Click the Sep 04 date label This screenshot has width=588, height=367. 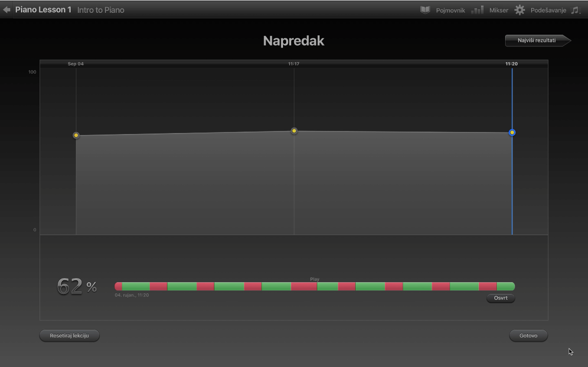pos(76,64)
